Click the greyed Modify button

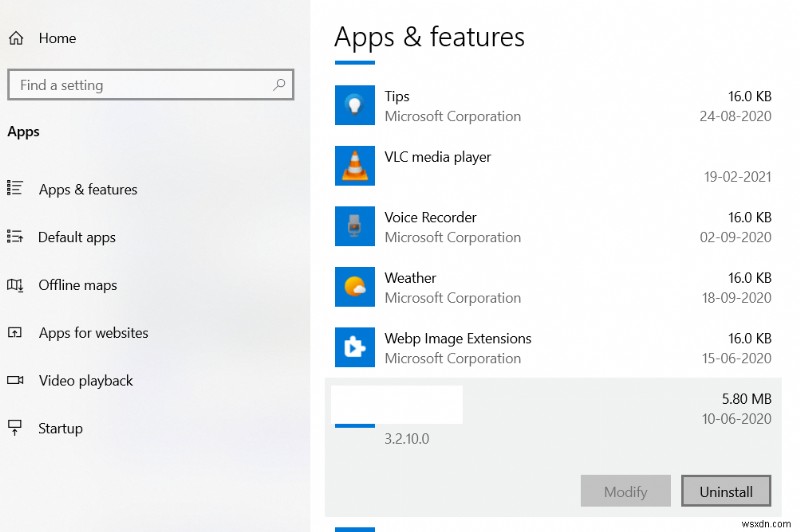tap(626, 491)
